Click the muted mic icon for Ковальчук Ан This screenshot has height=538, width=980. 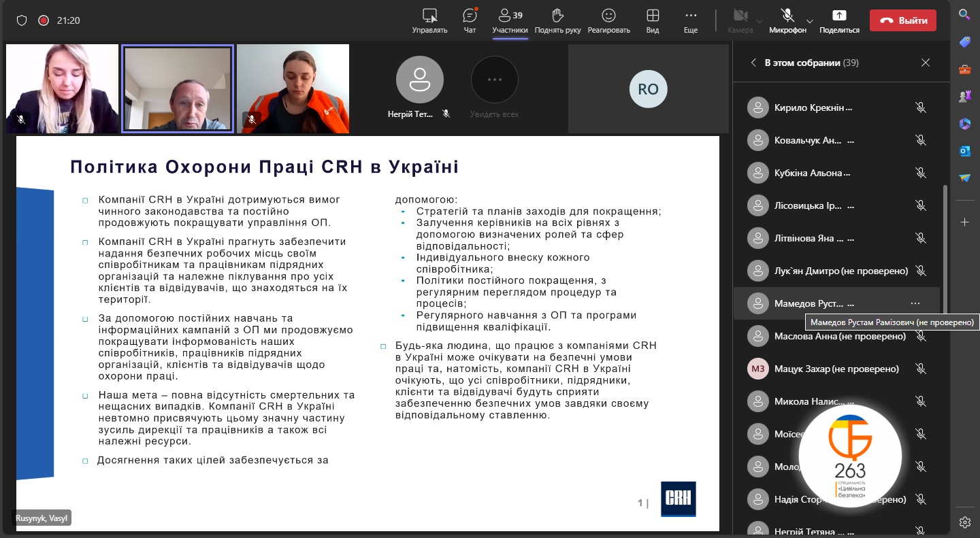[x=921, y=140]
